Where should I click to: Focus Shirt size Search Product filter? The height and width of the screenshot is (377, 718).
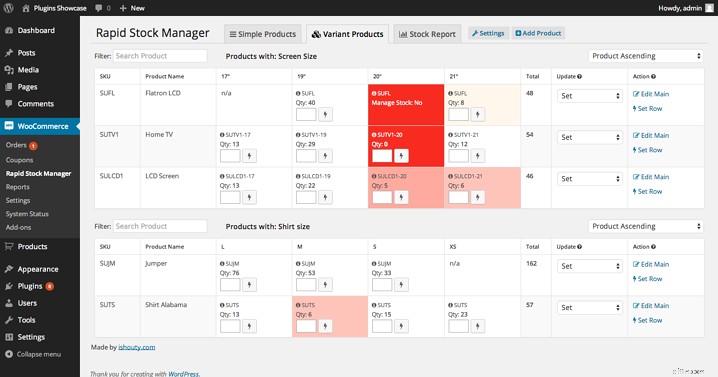point(160,226)
